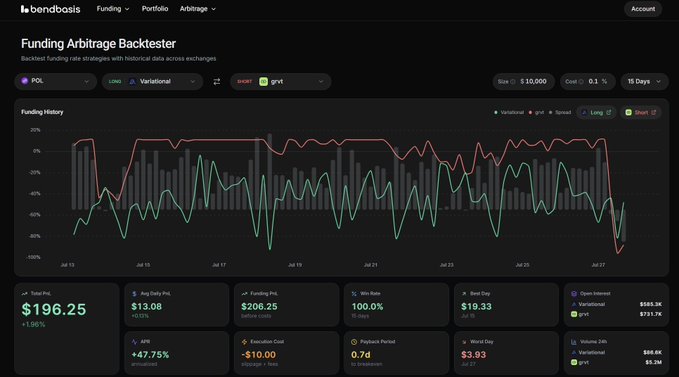Click the Total PnL trend icon
The image size is (679, 377).
pos(24,293)
